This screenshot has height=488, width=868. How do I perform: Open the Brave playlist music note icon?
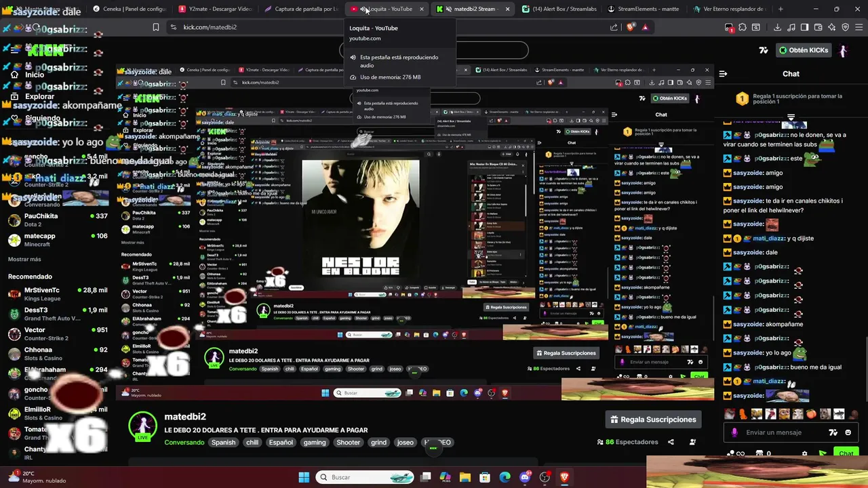(791, 27)
